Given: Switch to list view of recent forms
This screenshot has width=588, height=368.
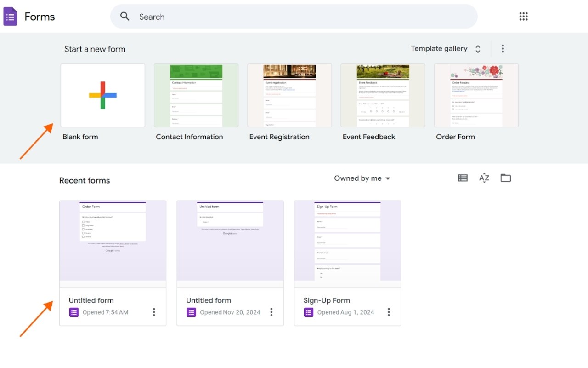Looking at the screenshot, I should tap(463, 178).
